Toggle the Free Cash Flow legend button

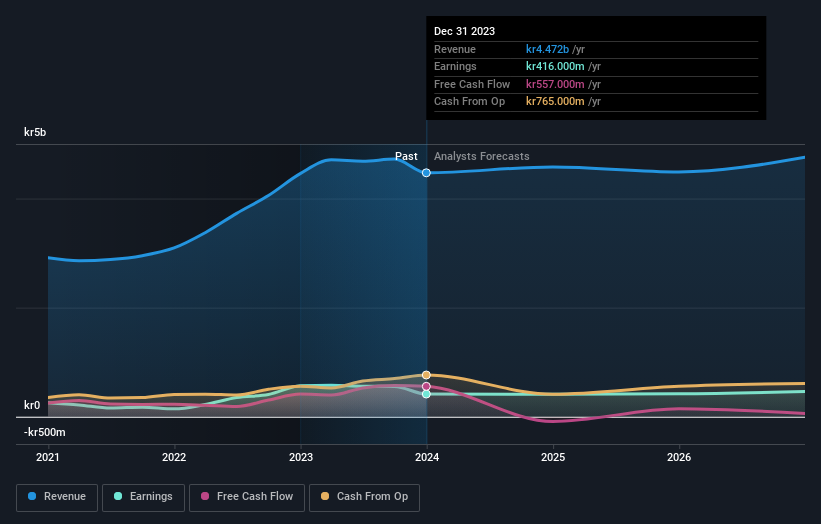(247, 497)
